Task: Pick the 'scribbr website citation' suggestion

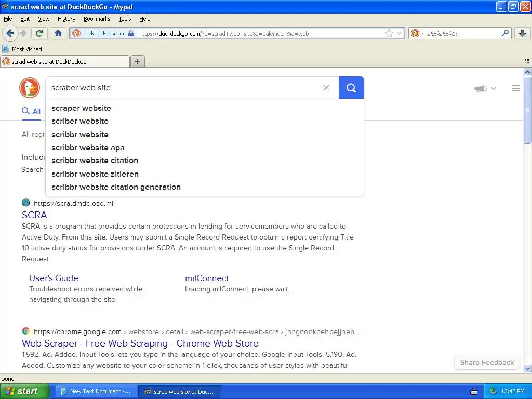Action: 204,161
